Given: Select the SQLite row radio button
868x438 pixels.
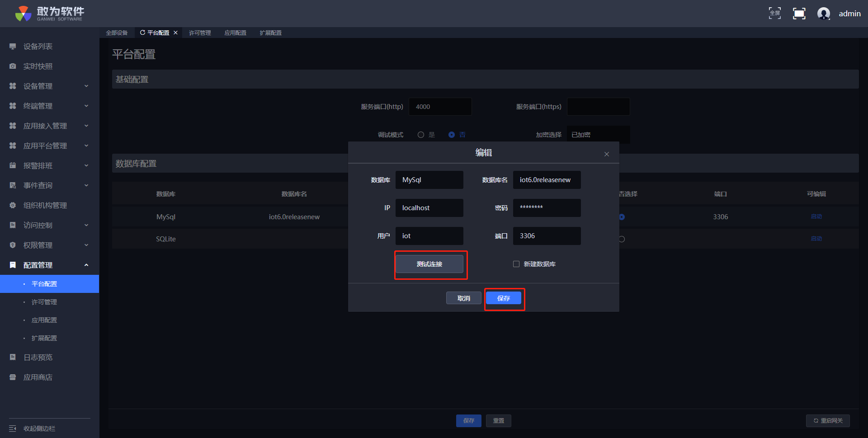Looking at the screenshot, I should tap(622, 239).
